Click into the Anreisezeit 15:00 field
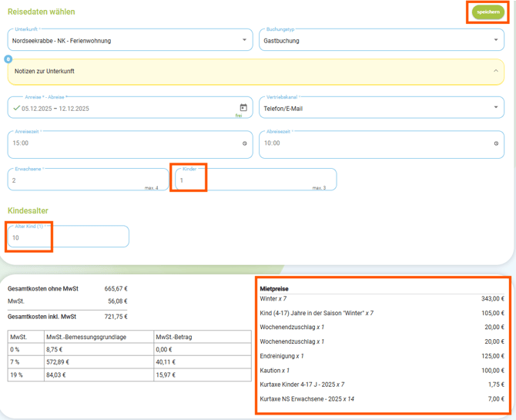 [116, 143]
